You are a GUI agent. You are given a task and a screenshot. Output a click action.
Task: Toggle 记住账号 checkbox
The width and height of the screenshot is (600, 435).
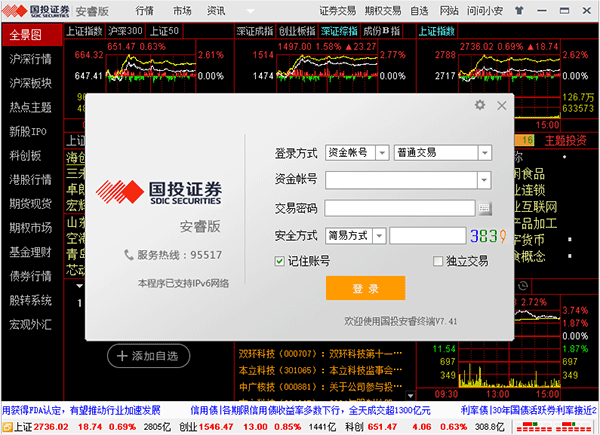(280, 261)
